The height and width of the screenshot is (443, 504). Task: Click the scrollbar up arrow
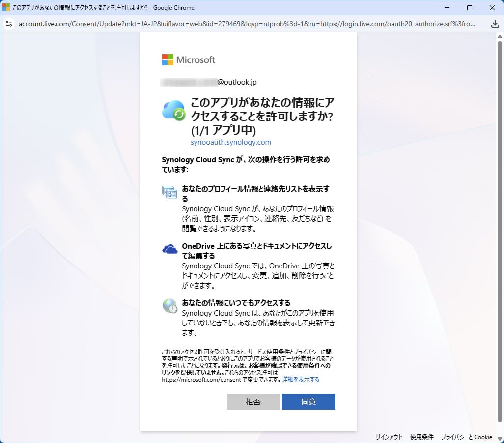500,36
